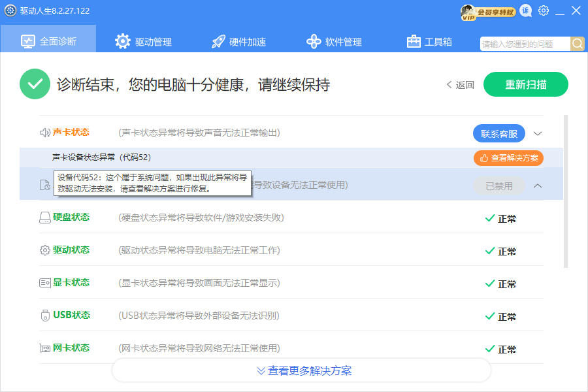Click 正常 status for 硬盘状态

500,219
